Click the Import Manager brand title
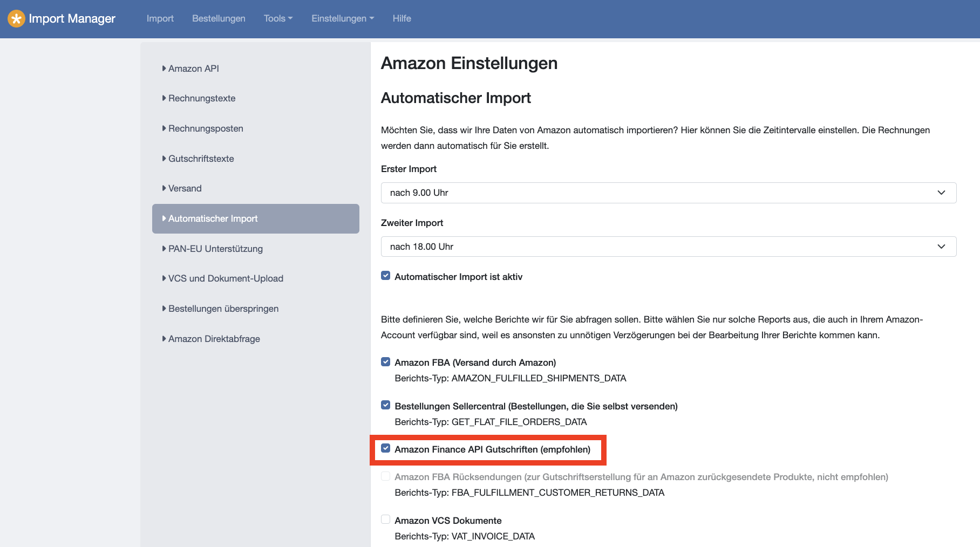 [x=72, y=18]
